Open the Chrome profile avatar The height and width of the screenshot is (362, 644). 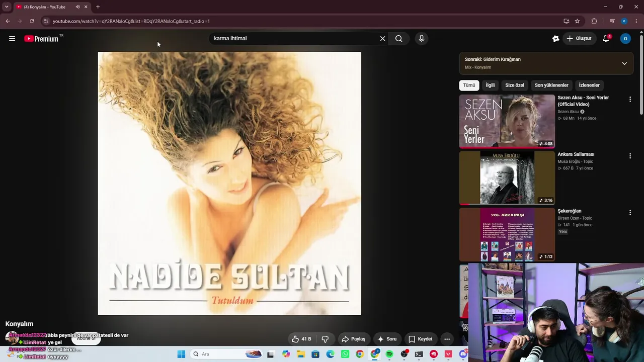coord(624,21)
